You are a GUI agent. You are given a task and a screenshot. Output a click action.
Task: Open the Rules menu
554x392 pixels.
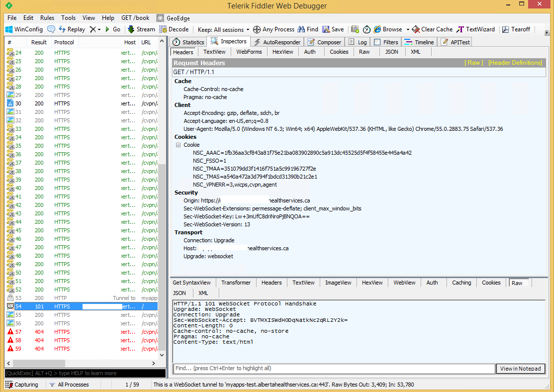point(47,17)
